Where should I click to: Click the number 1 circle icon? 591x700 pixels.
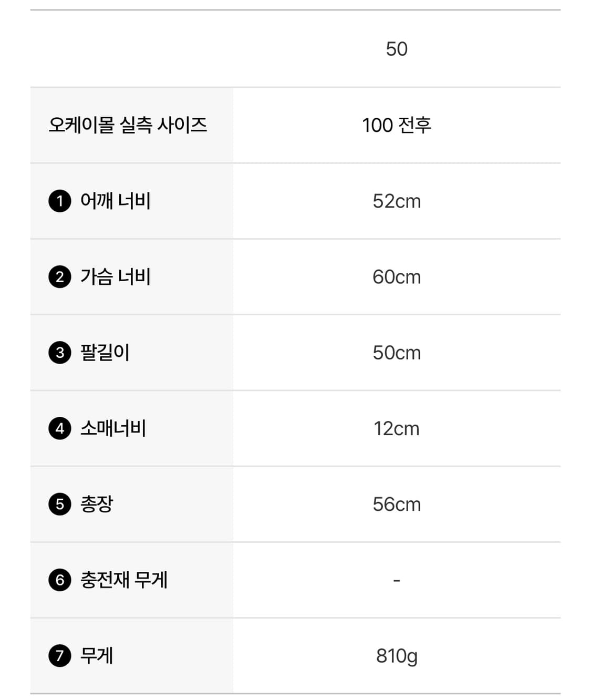pyautogui.click(x=60, y=201)
